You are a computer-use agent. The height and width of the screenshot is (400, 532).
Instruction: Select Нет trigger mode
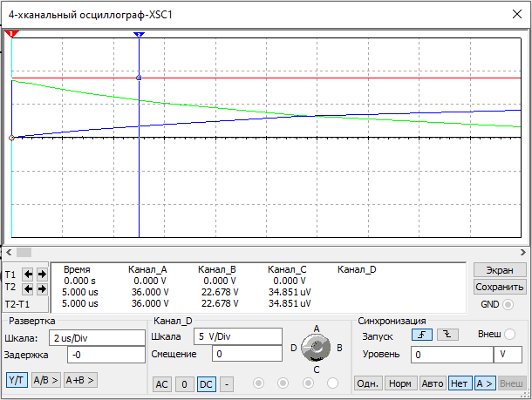point(460,383)
